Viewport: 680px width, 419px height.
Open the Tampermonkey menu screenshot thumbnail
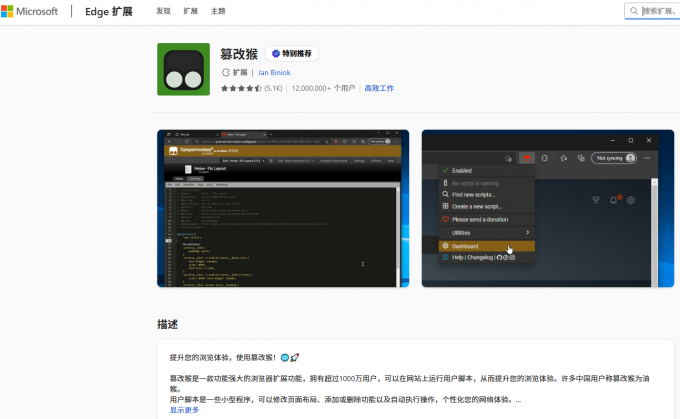(548, 208)
